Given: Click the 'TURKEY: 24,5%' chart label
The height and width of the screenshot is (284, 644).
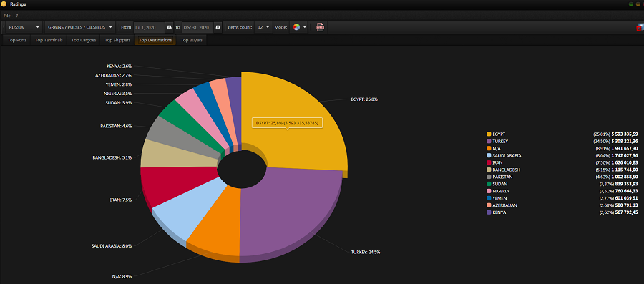Looking at the screenshot, I should coord(366,252).
